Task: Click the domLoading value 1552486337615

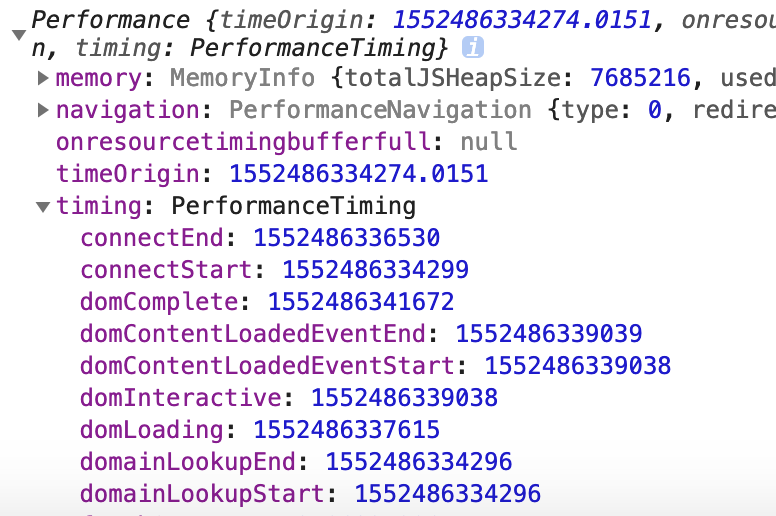Action: pyautogui.click(x=346, y=430)
